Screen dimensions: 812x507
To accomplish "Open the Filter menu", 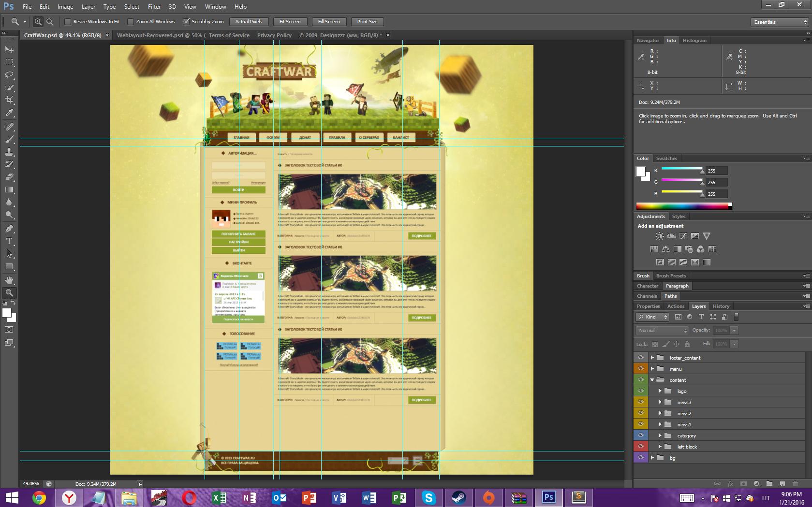I will point(154,7).
